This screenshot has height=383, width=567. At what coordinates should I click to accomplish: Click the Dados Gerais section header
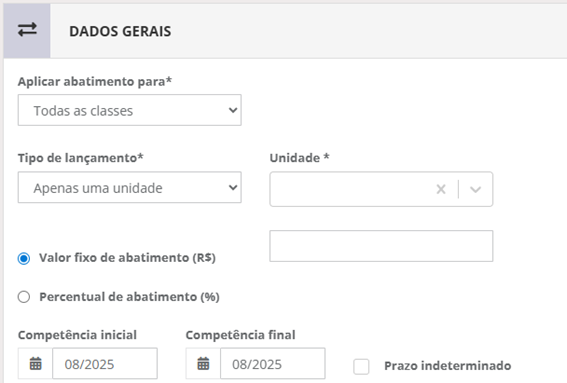120,31
